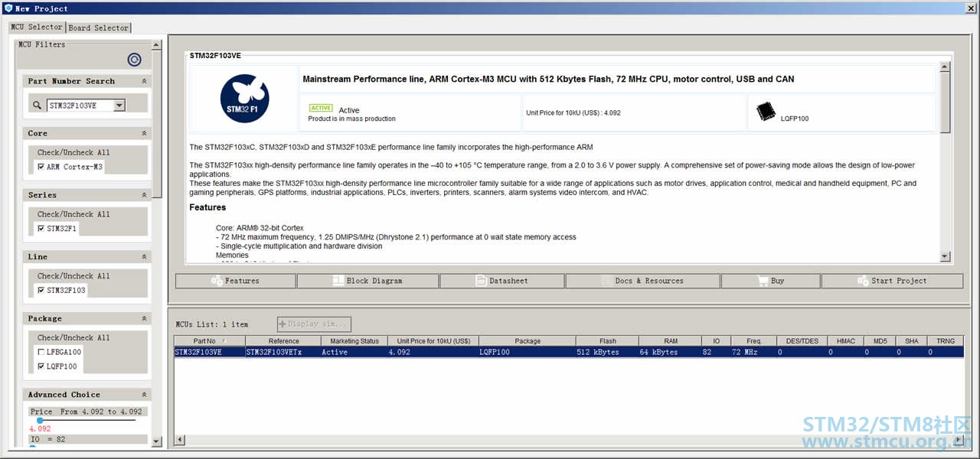Sort by the Part No column header
980x459 pixels.
[x=209, y=341]
